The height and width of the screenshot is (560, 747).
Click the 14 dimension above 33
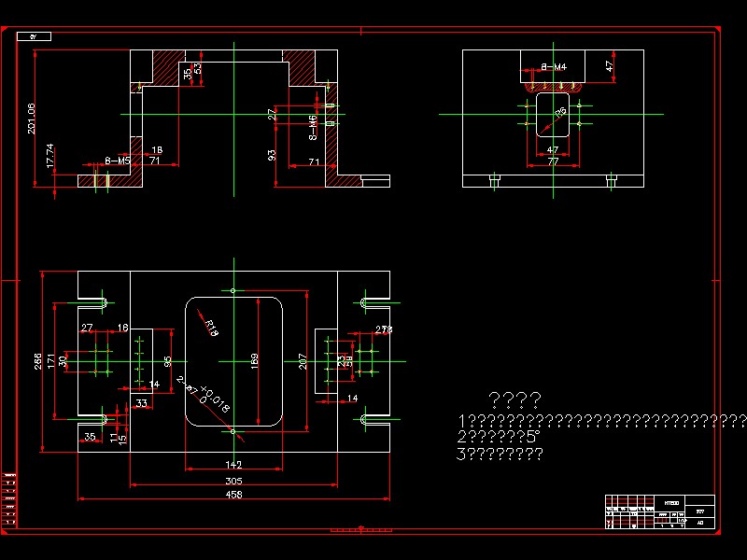click(x=154, y=384)
